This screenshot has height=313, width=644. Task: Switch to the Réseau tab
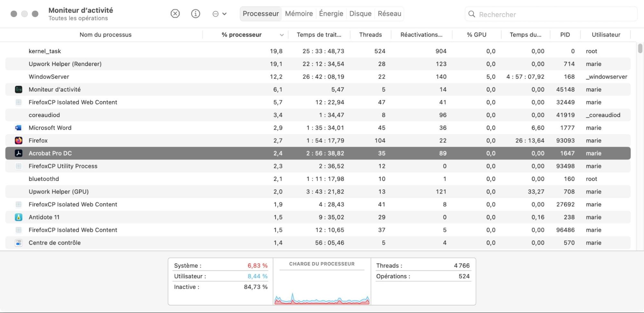point(389,14)
